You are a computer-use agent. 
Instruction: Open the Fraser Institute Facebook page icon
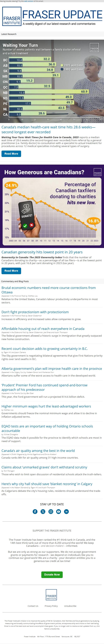[35, 511]
